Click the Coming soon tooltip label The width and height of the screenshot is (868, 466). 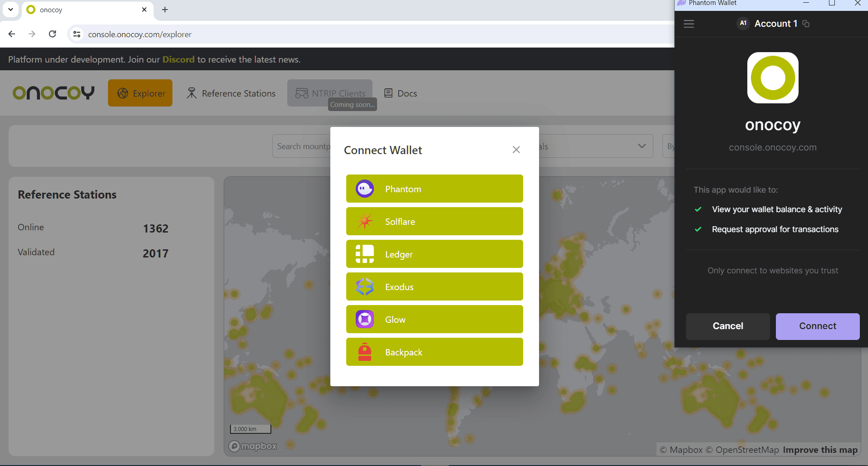[353, 104]
